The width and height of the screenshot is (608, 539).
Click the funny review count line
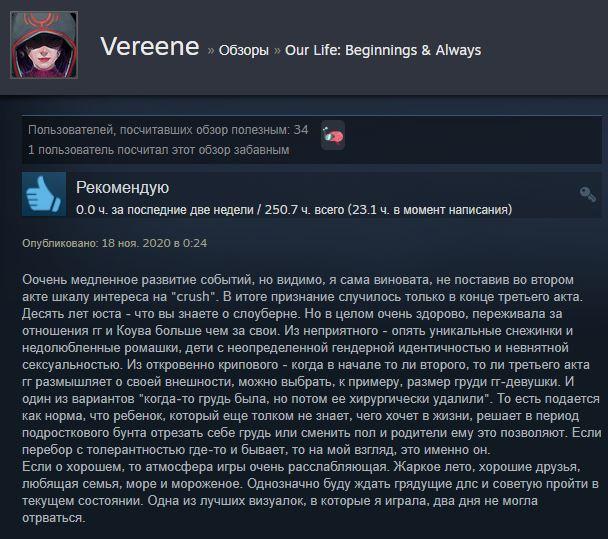pos(159,150)
